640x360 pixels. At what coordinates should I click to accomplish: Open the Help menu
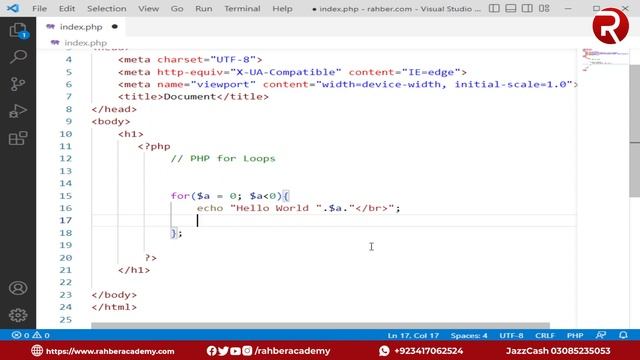(x=282, y=9)
